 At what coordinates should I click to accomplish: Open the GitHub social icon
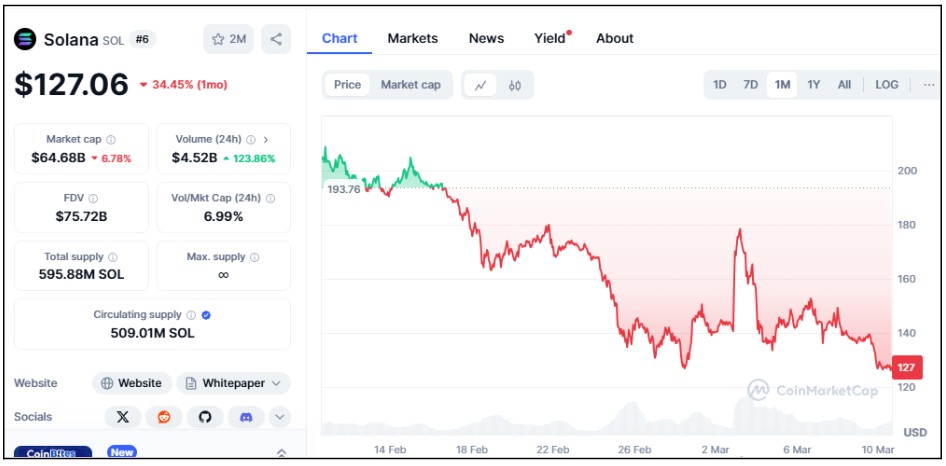205,417
